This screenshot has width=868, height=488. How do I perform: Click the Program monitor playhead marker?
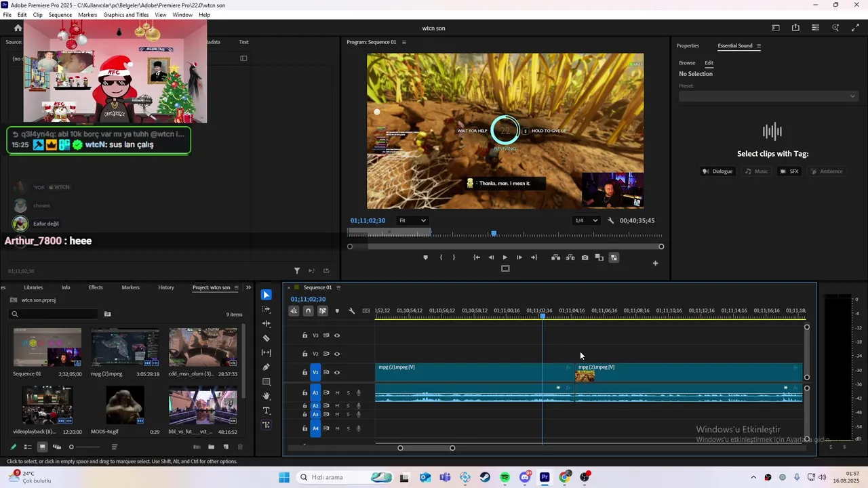(494, 233)
